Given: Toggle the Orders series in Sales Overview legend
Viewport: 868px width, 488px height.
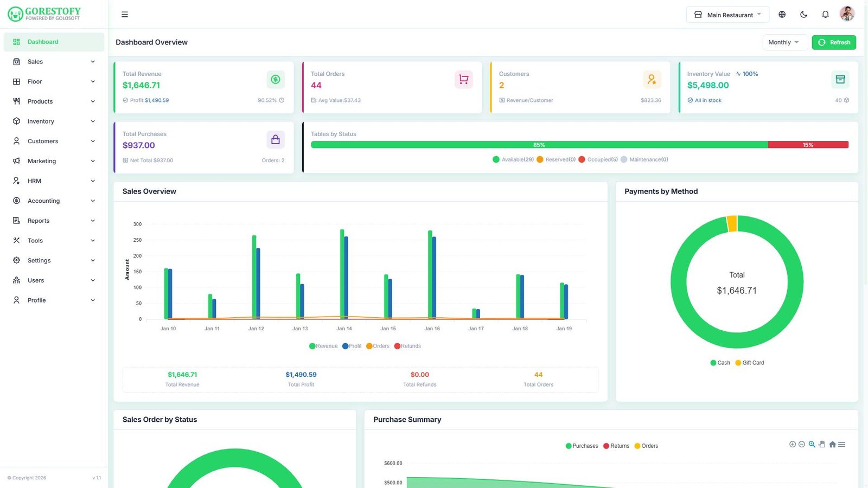Looking at the screenshot, I should point(378,346).
